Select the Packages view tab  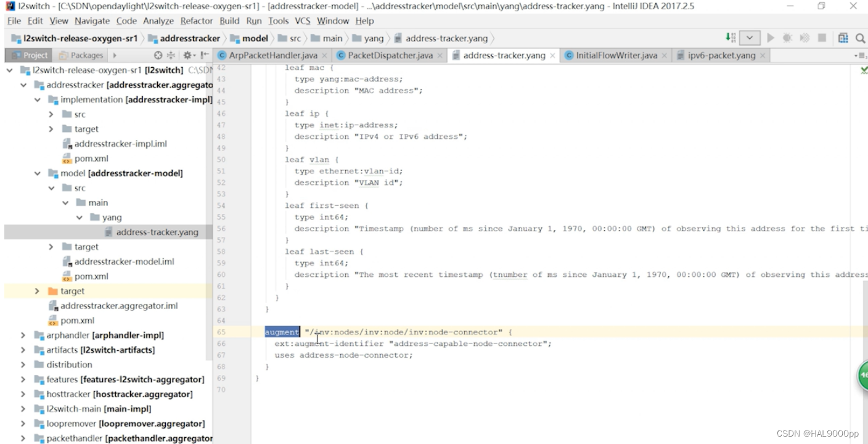click(x=81, y=55)
